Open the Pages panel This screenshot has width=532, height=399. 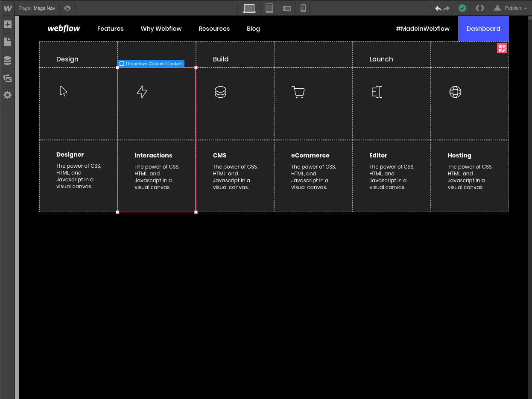[7, 41]
